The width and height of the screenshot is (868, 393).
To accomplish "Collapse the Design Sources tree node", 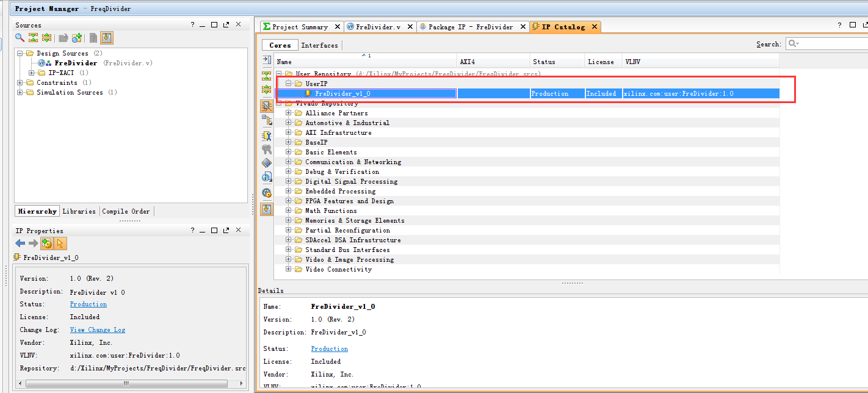I will coord(20,54).
